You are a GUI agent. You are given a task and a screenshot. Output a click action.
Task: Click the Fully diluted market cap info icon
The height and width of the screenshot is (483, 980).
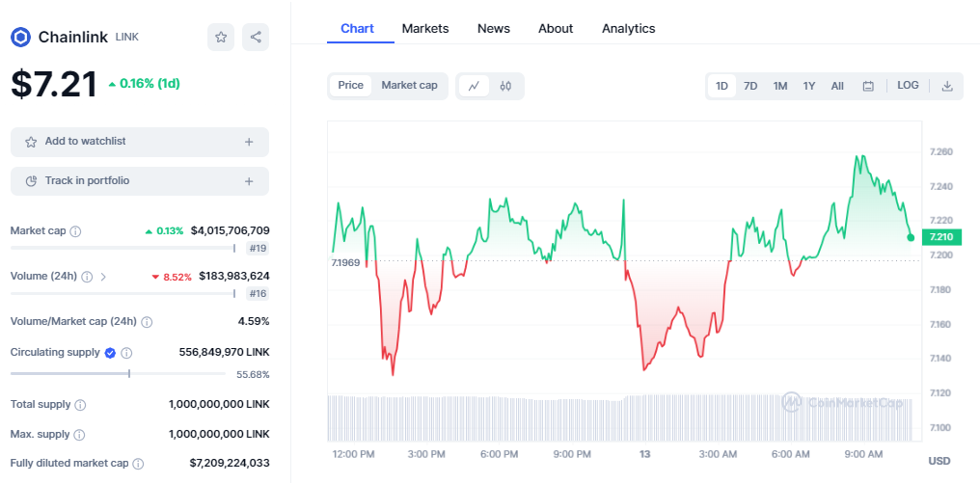click(x=136, y=464)
